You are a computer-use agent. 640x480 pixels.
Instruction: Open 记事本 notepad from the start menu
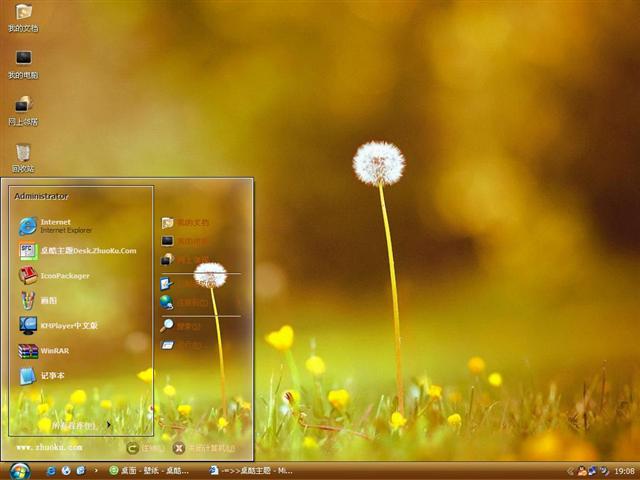(x=42, y=376)
